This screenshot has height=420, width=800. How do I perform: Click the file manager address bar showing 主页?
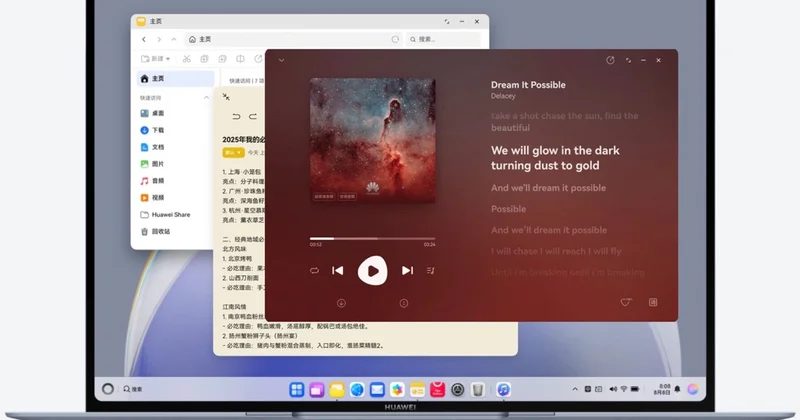[x=293, y=39]
